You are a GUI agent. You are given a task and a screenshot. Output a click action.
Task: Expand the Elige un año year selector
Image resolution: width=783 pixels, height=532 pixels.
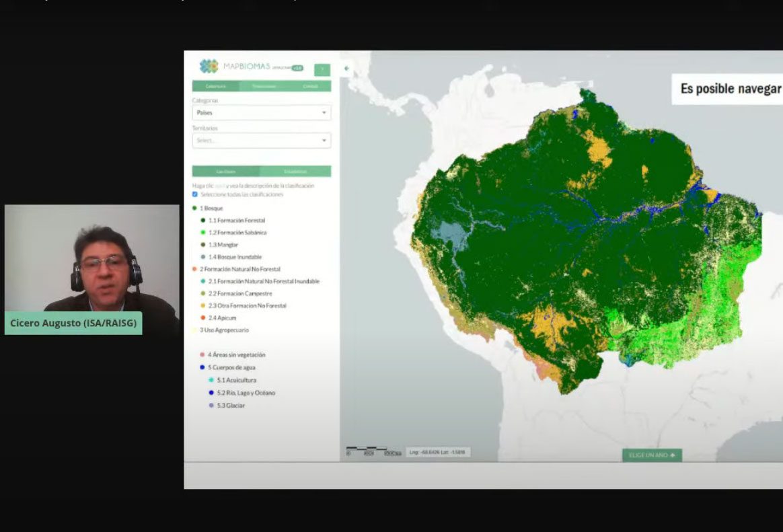pos(651,455)
